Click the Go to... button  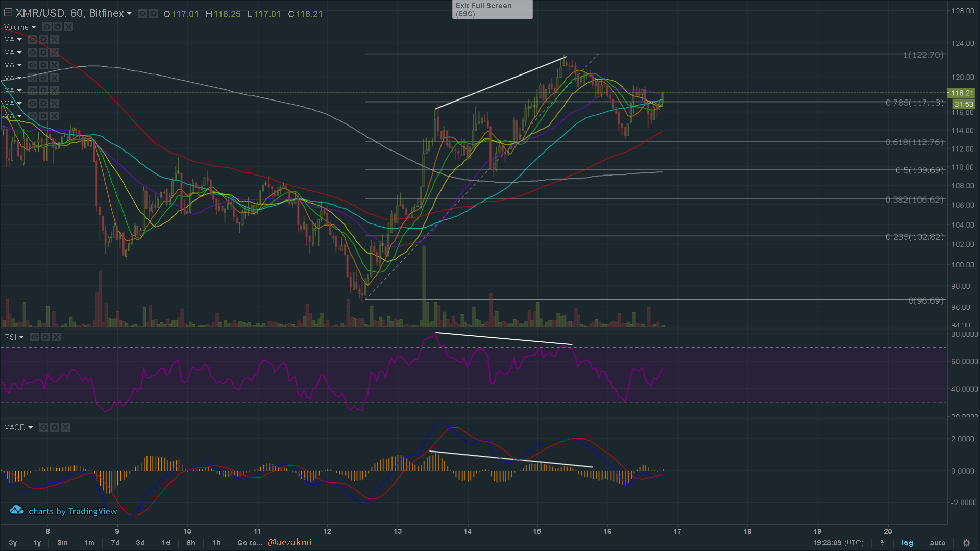pyautogui.click(x=250, y=543)
